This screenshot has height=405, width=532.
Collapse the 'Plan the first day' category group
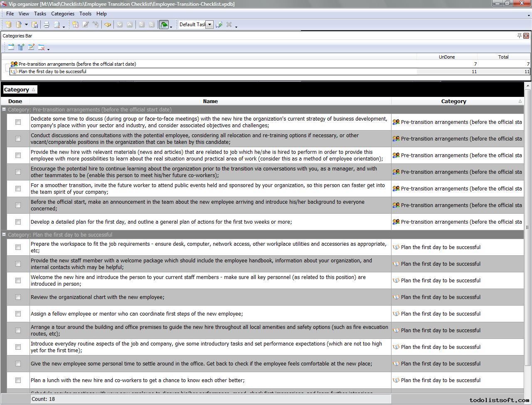click(x=4, y=235)
